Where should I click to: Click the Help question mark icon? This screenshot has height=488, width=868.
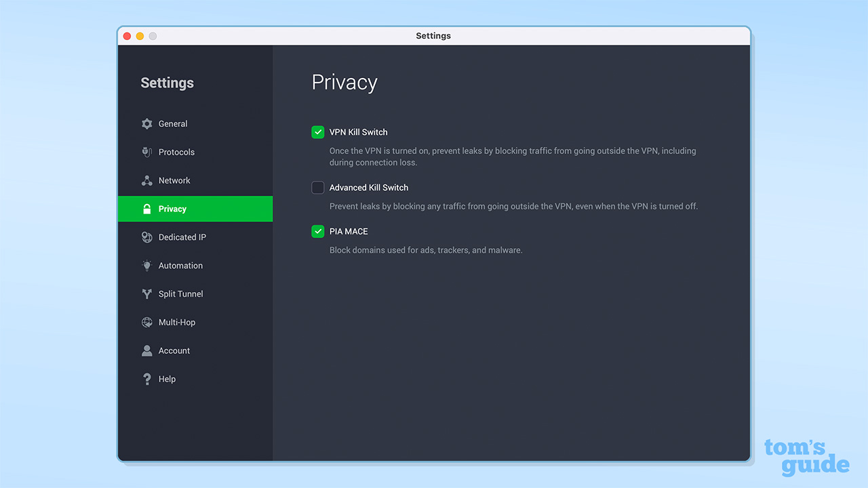coord(146,379)
